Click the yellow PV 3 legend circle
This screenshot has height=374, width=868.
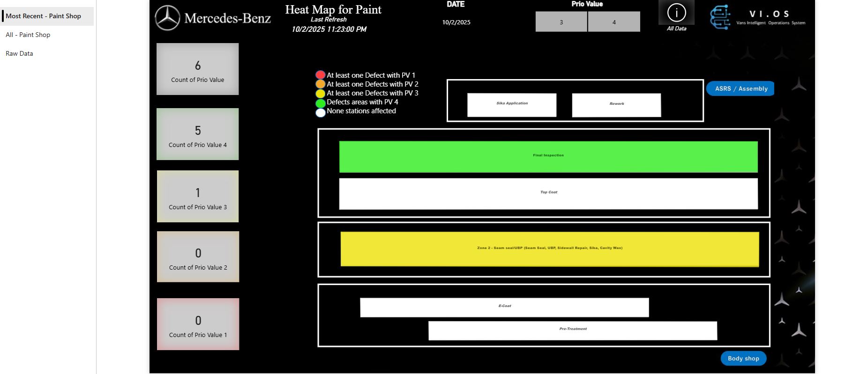click(320, 93)
